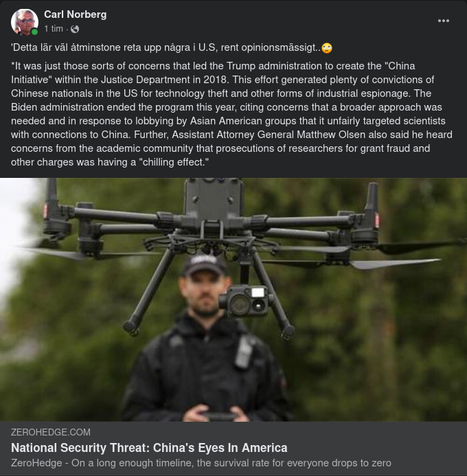The height and width of the screenshot is (476, 467).
Task: Click the drone's left landing leg in photo
Action: coord(150,293)
